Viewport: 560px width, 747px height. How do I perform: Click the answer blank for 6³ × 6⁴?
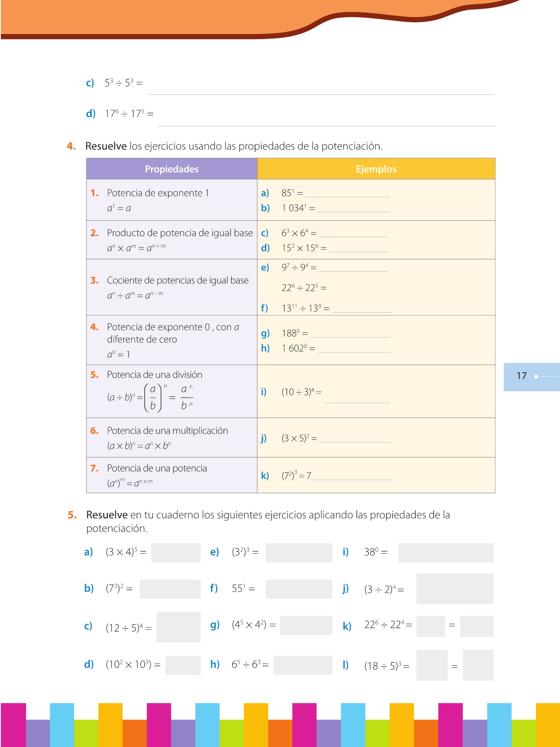tap(353, 234)
